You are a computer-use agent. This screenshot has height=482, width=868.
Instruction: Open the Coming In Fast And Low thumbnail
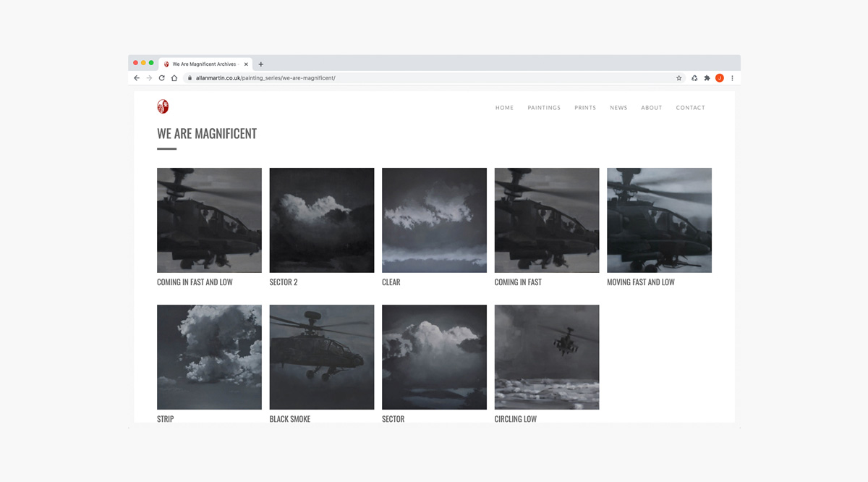coord(209,220)
